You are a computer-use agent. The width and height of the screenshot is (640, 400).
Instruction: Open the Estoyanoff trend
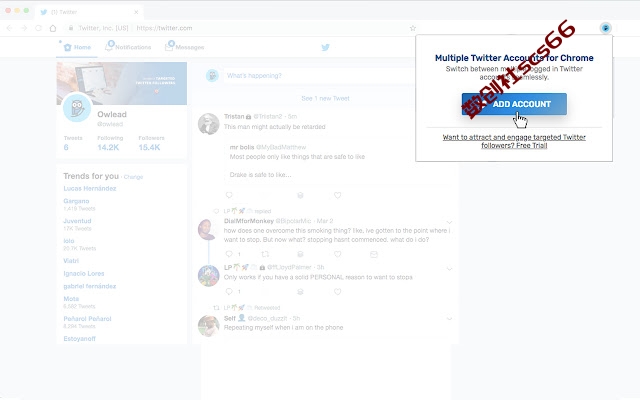click(x=80, y=339)
